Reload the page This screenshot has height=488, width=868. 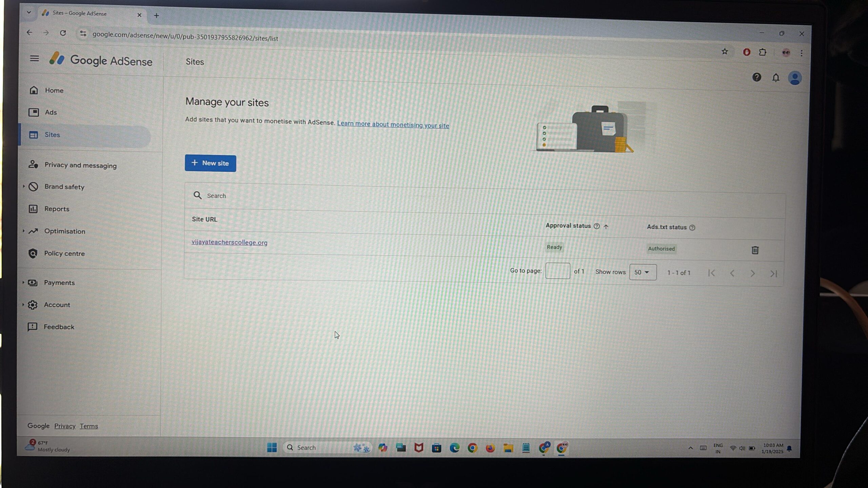point(63,33)
